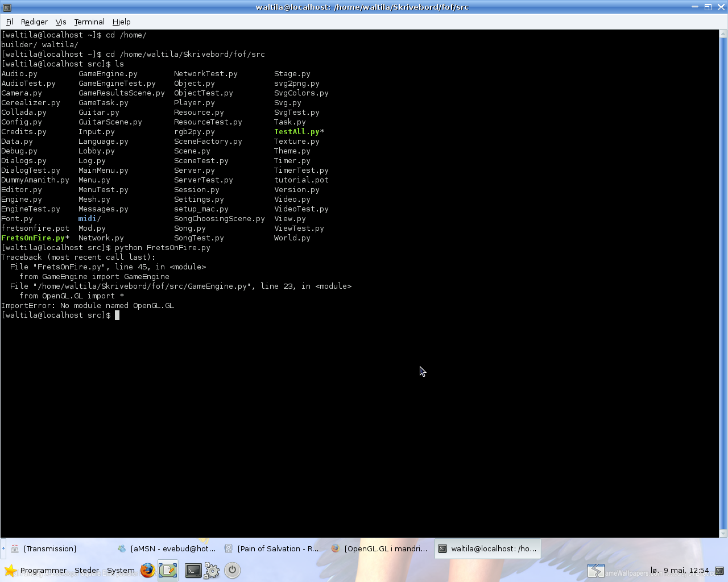The image size is (728, 582).
Task: Launch terminal from the panel icon
Action: click(193, 570)
